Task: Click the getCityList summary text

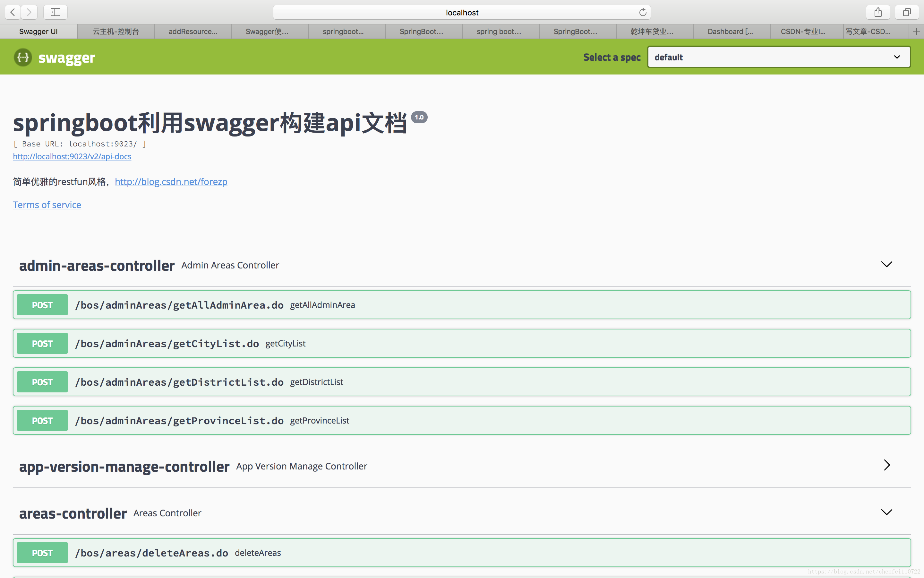Action: (286, 344)
